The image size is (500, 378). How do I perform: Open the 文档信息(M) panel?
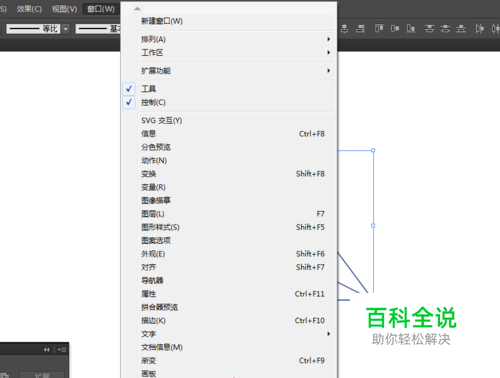tap(230, 347)
